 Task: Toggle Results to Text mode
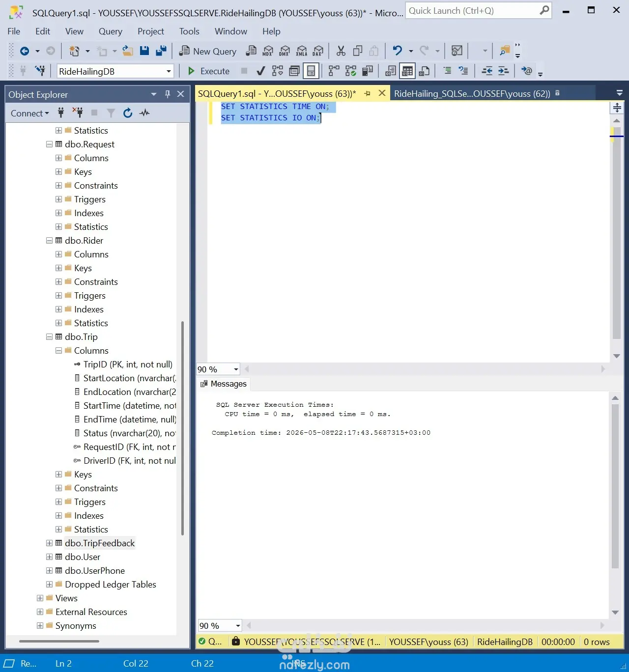tap(391, 71)
